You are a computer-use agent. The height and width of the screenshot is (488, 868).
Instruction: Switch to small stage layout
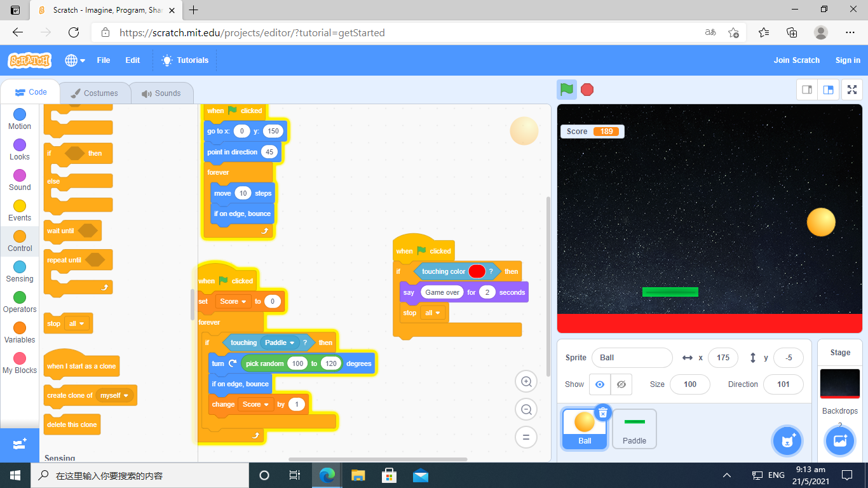807,90
